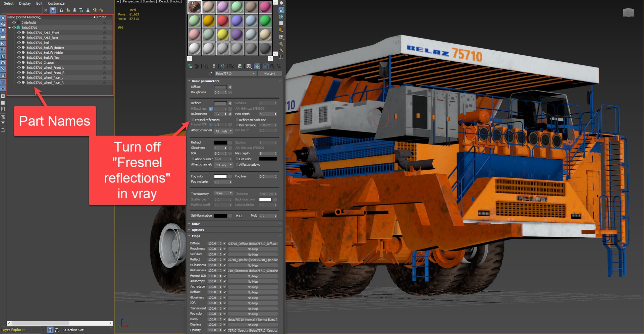Toggle visibility of Belaz75710 layer
This screenshot has width=644, height=334.
pos(14,27)
